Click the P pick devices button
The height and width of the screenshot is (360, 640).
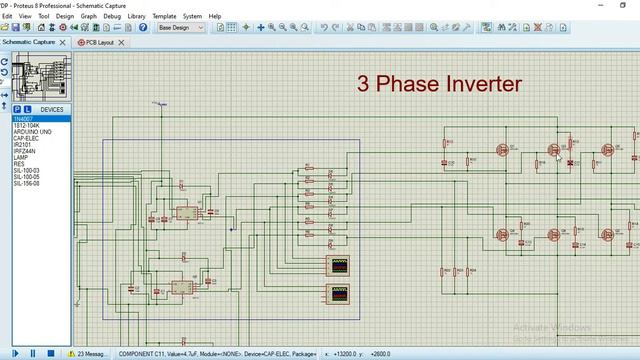(17, 109)
